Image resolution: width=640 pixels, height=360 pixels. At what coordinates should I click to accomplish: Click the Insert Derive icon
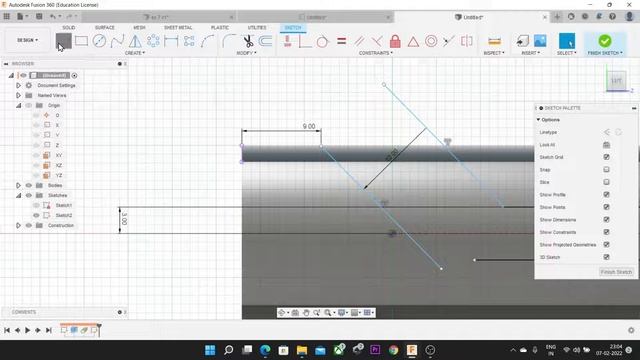click(x=522, y=41)
